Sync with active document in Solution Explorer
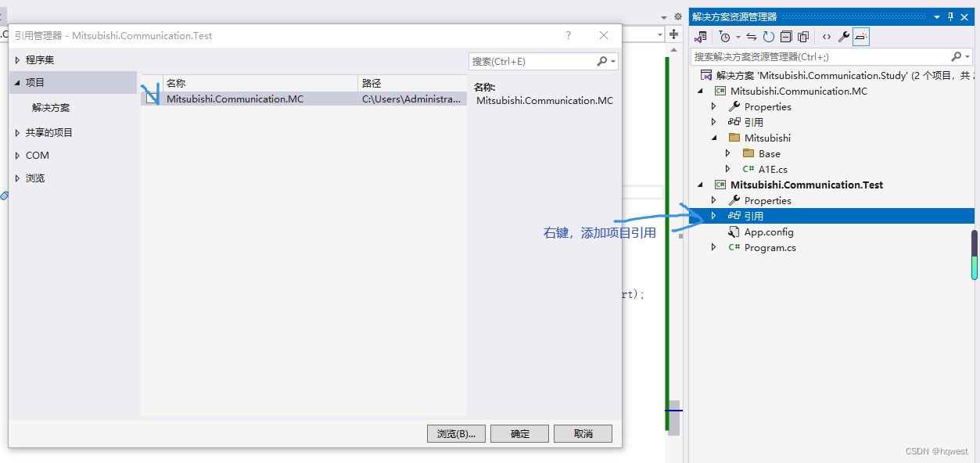The image size is (980, 463). pyautogui.click(x=752, y=37)
